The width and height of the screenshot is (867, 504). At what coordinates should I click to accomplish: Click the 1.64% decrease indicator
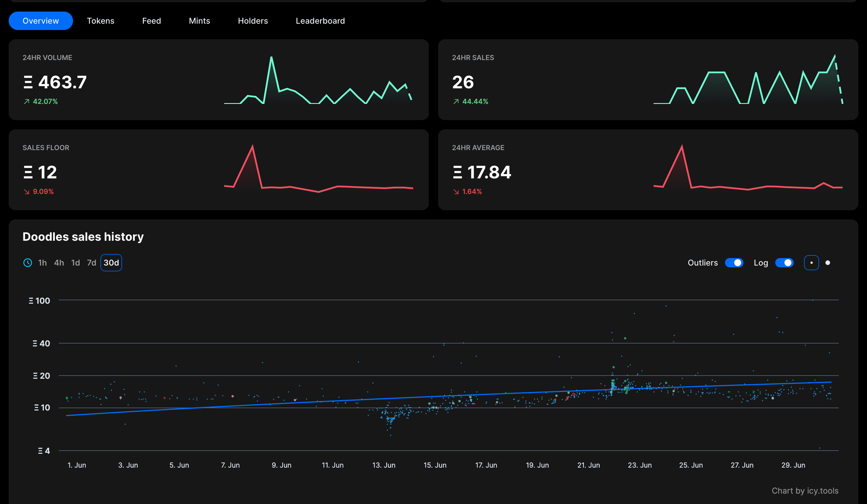click(467, 191)
